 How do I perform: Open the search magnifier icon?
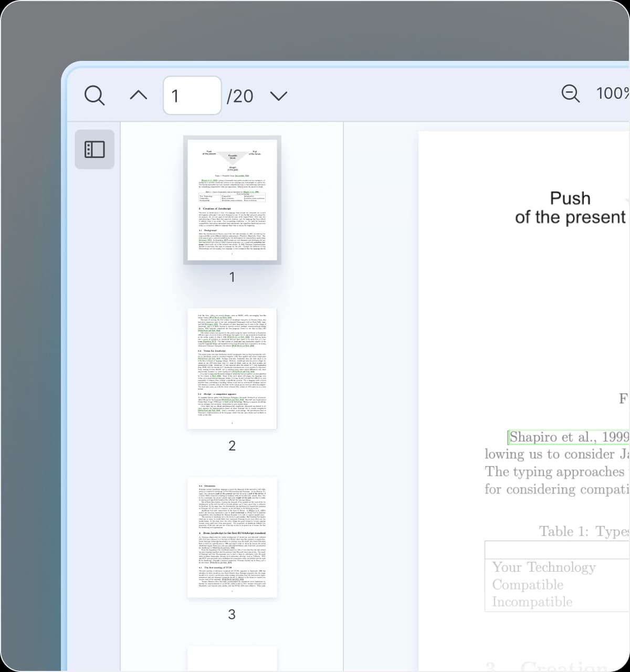(x=94, y=96)
